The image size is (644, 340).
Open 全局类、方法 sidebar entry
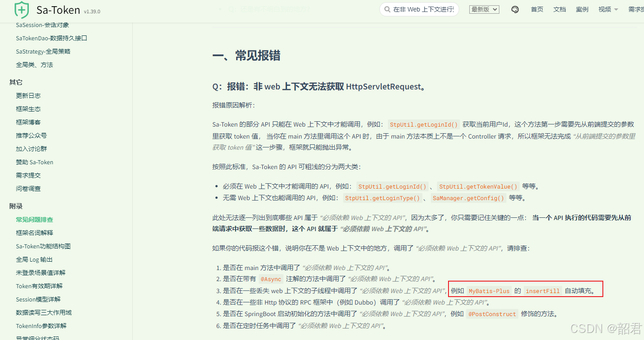tap(34, 65)
